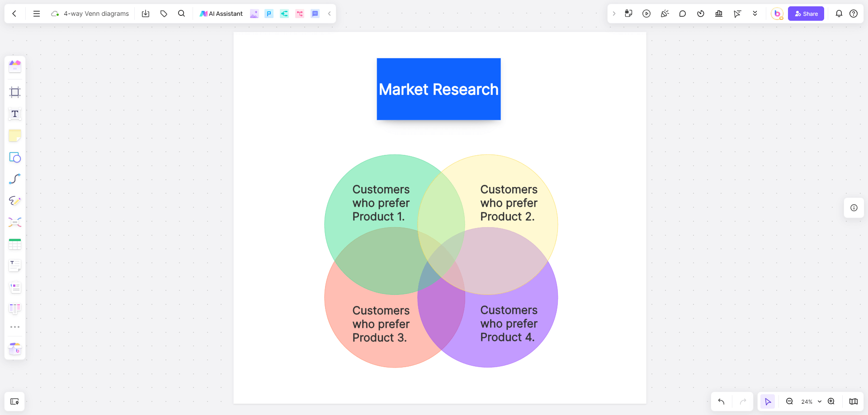Click the 24% zoom value
The image size is (868, 415).
point(807,402)
